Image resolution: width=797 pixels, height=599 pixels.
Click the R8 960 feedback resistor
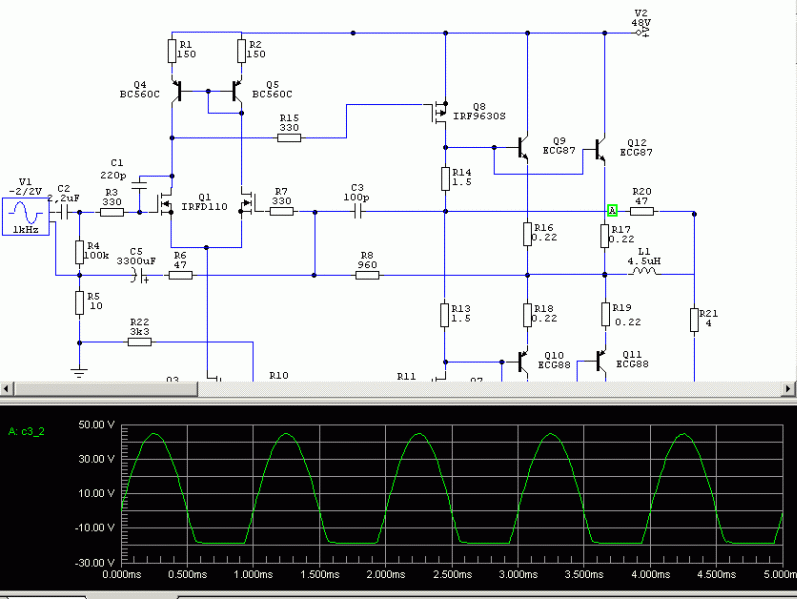coord(367,273)
